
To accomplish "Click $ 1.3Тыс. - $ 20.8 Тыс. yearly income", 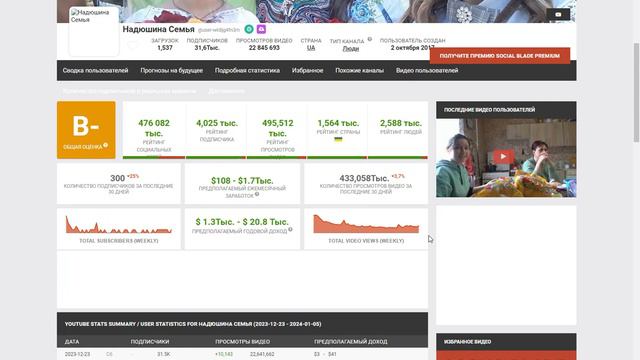I will click(x=242, y=222).
